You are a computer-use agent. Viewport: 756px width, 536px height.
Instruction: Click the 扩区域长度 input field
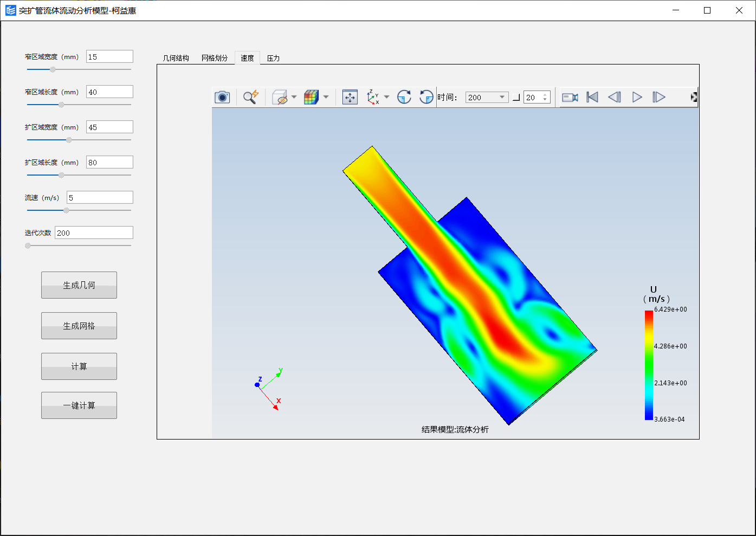(x=109, y=162)
